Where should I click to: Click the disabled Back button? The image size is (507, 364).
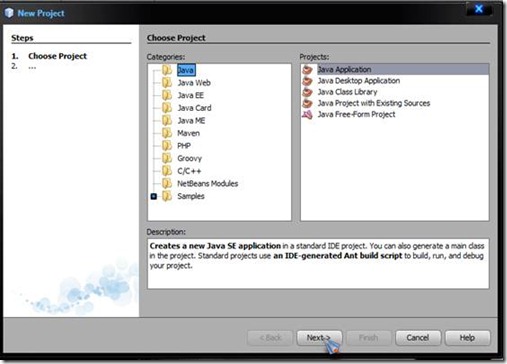coord(270,338)
